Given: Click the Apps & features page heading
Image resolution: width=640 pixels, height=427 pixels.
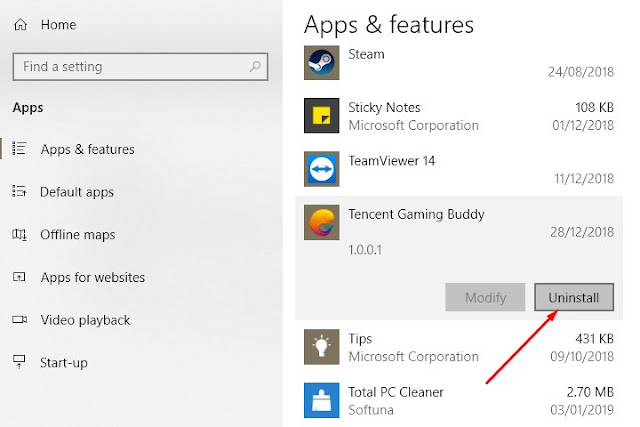Looking at the screenshot, I should point(389,24).
